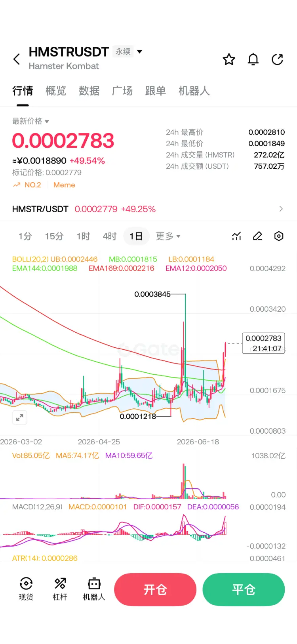Screen dimensions: 297x644
Task: Tap the back arrow icon
Action: pyautogui.click(x=17, y=59)
